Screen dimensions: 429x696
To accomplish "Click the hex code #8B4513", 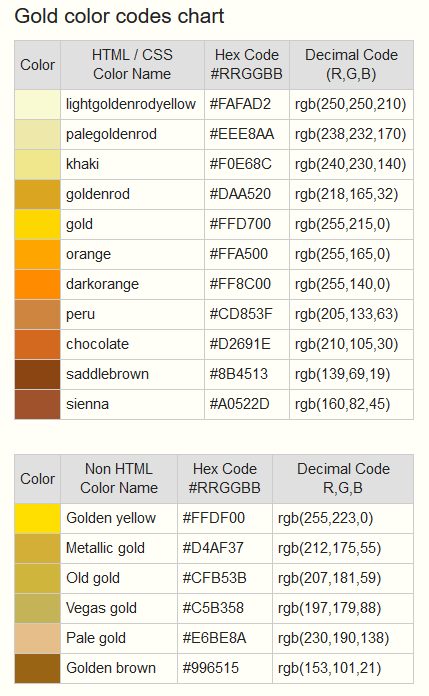I will tap(239, 374).
